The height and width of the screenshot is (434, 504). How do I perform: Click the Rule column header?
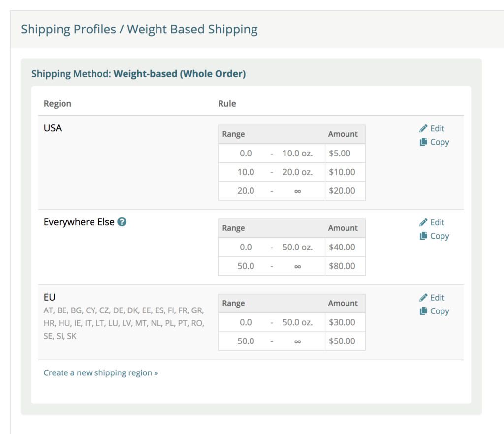(227, 103)
